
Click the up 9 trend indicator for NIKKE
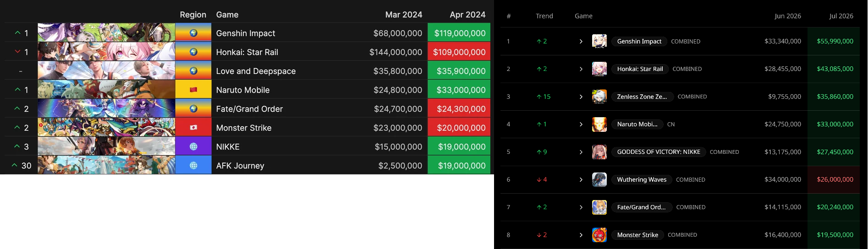[x=542, y=152]
